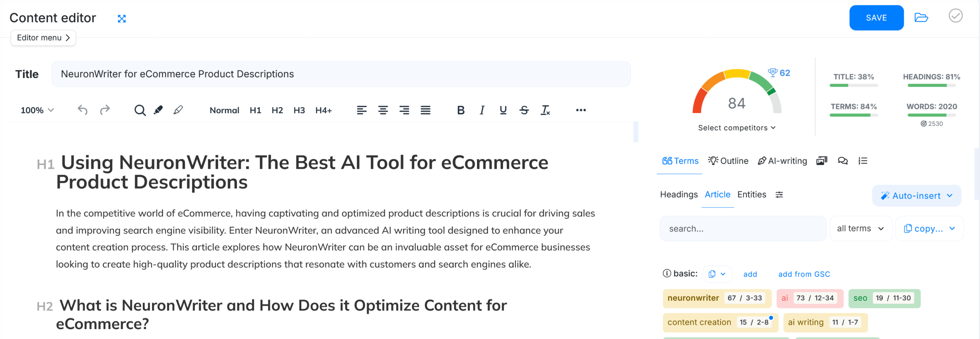Select the highlighter marker tool
The image size is (980, 339).
tap(158, 110)
